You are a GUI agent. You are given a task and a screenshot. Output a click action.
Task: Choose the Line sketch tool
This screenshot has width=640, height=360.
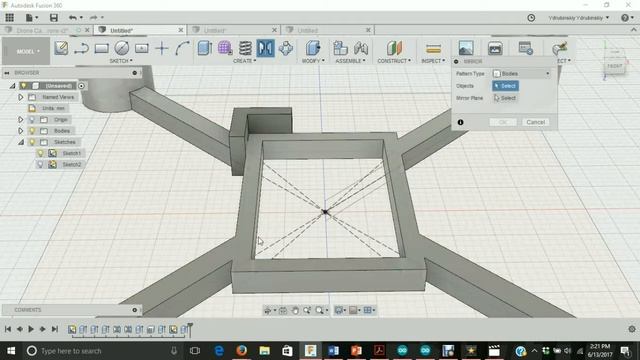tap(81, 48)
